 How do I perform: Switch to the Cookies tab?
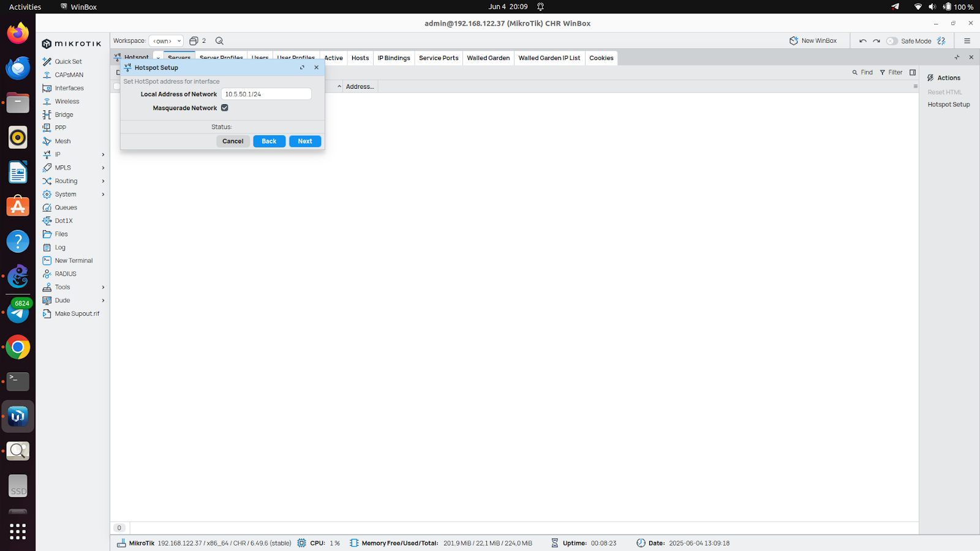tap(601, 58)
